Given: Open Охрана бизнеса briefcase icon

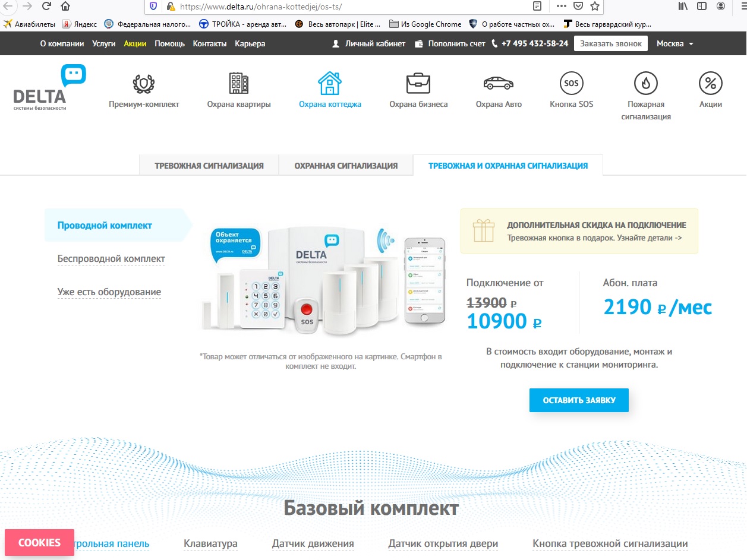Looking at the screenshot, I should point(418,83).
